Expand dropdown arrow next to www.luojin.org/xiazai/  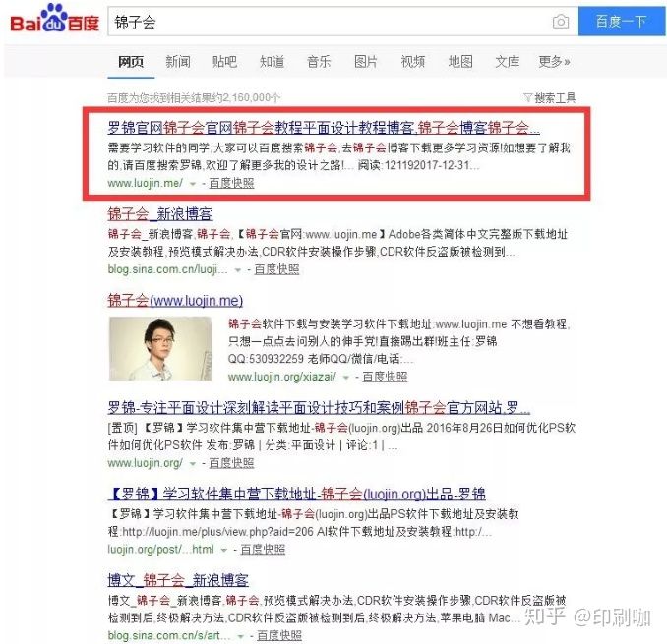coord(346,378)
